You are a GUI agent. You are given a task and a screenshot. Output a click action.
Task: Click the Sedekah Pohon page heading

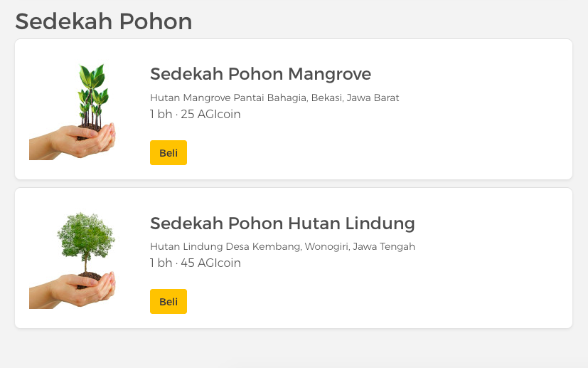point(104,21)
